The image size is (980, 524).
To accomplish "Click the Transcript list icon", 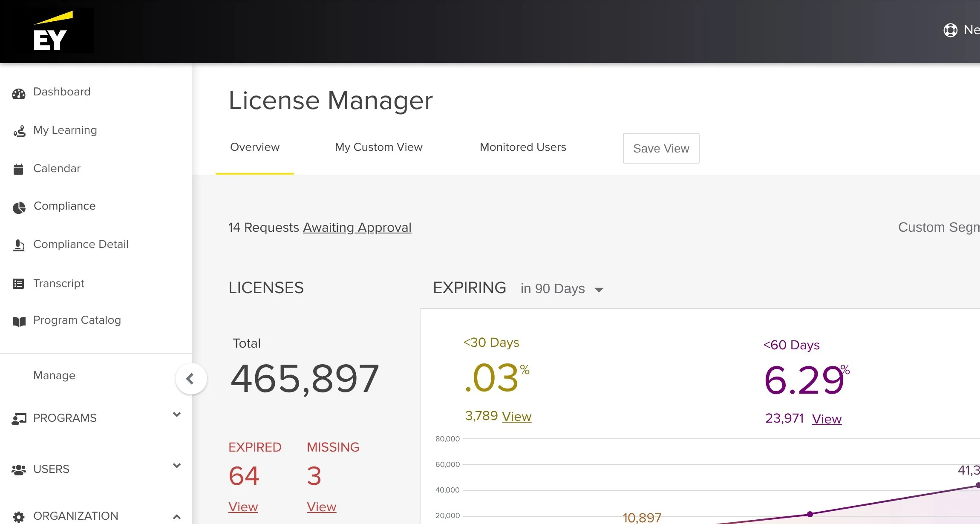I will [18, 284].
